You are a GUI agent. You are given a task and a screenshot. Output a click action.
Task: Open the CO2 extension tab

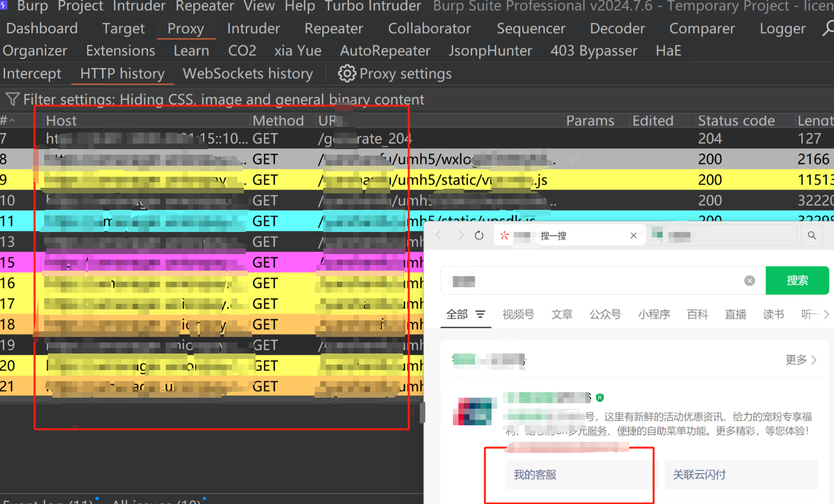pos(242,51)
